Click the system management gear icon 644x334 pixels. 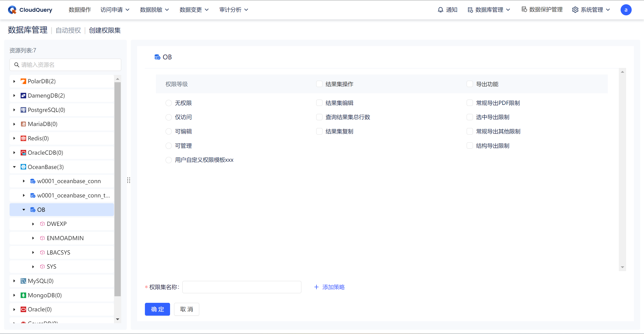[575, 10]
